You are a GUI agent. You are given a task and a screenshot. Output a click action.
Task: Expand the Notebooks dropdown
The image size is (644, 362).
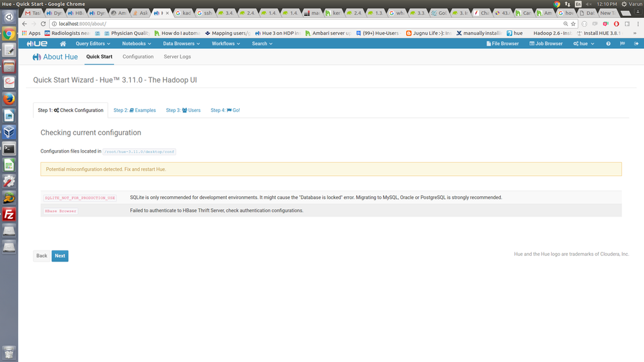137,44
